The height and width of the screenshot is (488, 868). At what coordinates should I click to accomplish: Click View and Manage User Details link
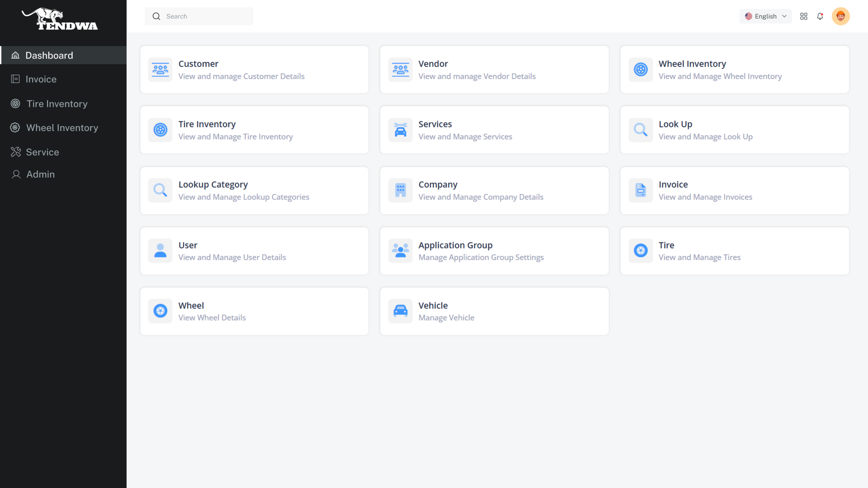pyautogui.click(x=232, y=257)
